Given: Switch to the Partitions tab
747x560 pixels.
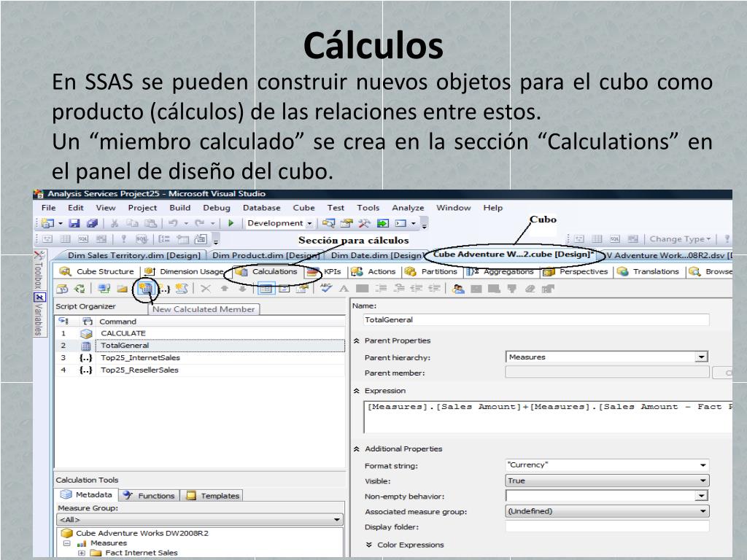Looking at the screenshot, I should (431, 271).
